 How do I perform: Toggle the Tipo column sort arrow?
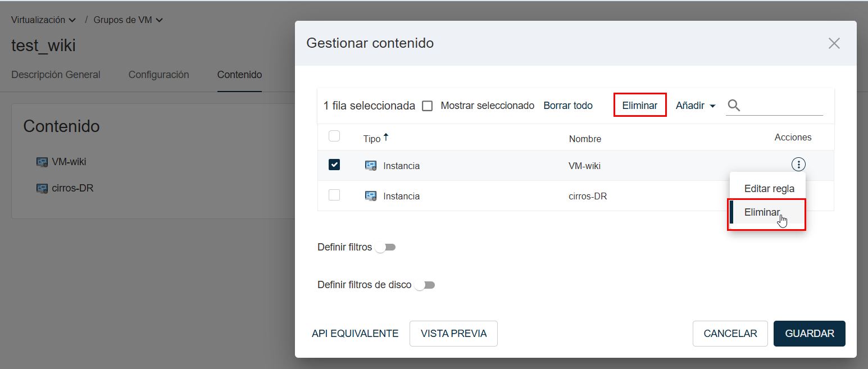click(x=387, y=135)
